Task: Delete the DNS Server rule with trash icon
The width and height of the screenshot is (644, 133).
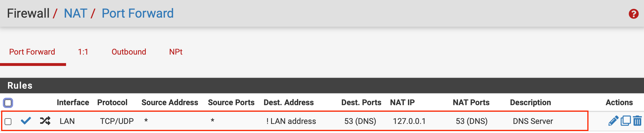Action: coord(637,121)
